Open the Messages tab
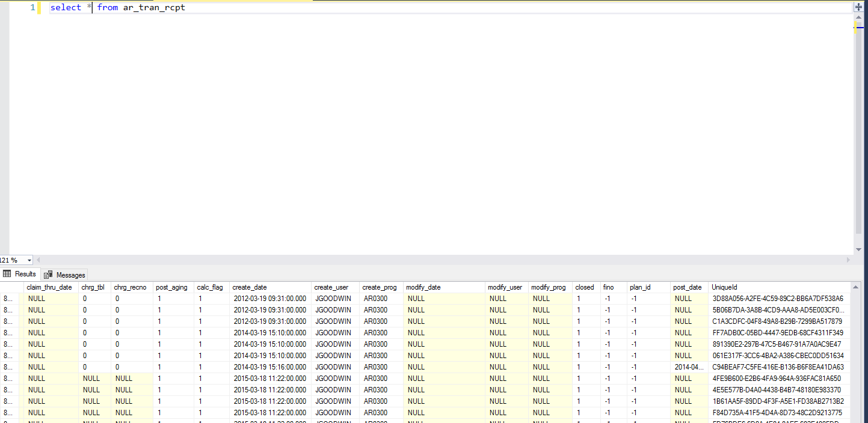 pyautogui.click(x=65, y=275)
